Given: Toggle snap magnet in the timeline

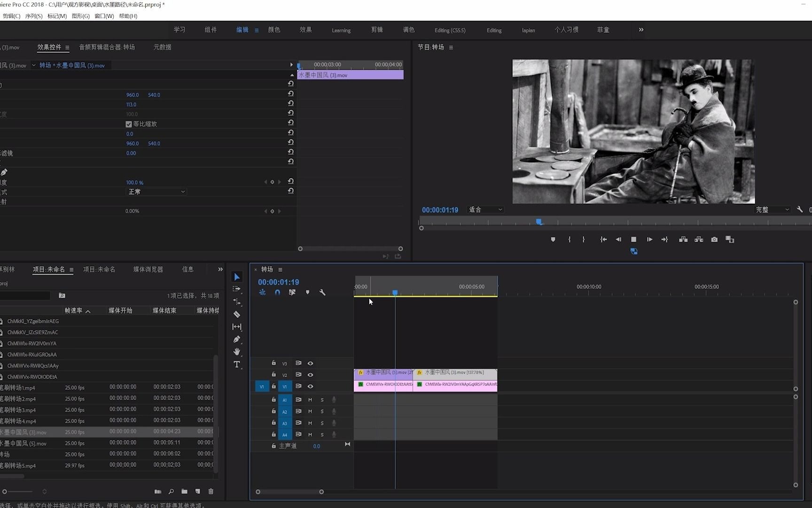Looking at the screenshot, I should tap(277, 292).
